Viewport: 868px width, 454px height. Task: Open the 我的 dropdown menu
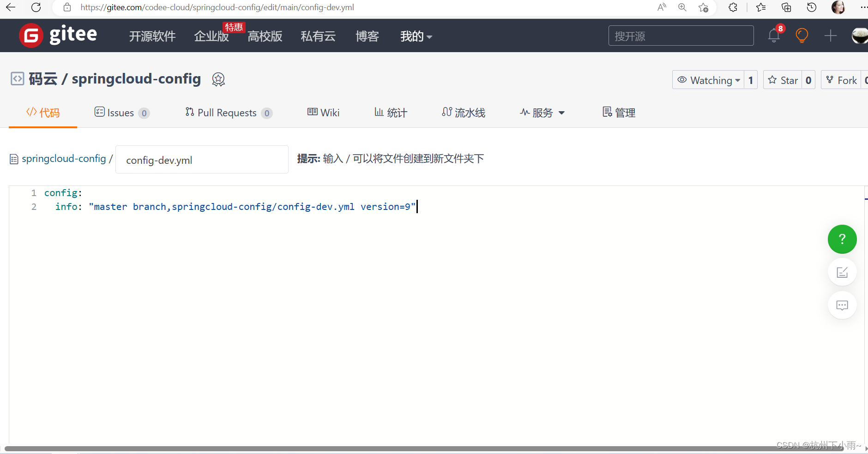tap(416, 36)
